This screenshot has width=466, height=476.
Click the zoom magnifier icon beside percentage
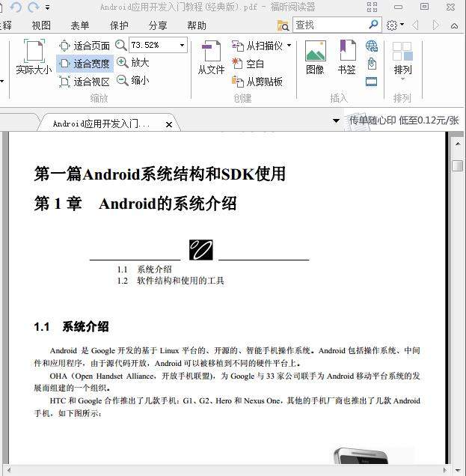click(x=121, y=46)
